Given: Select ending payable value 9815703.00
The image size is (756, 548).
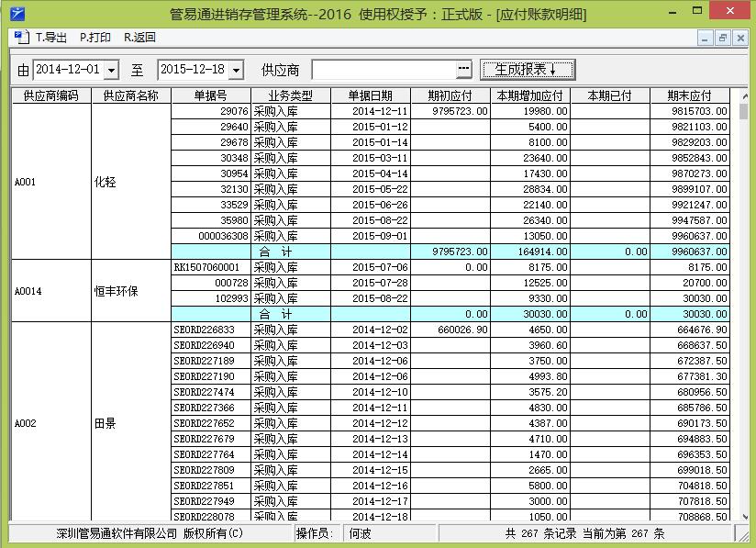Looking at the screenshot, I should coord(689,111).
